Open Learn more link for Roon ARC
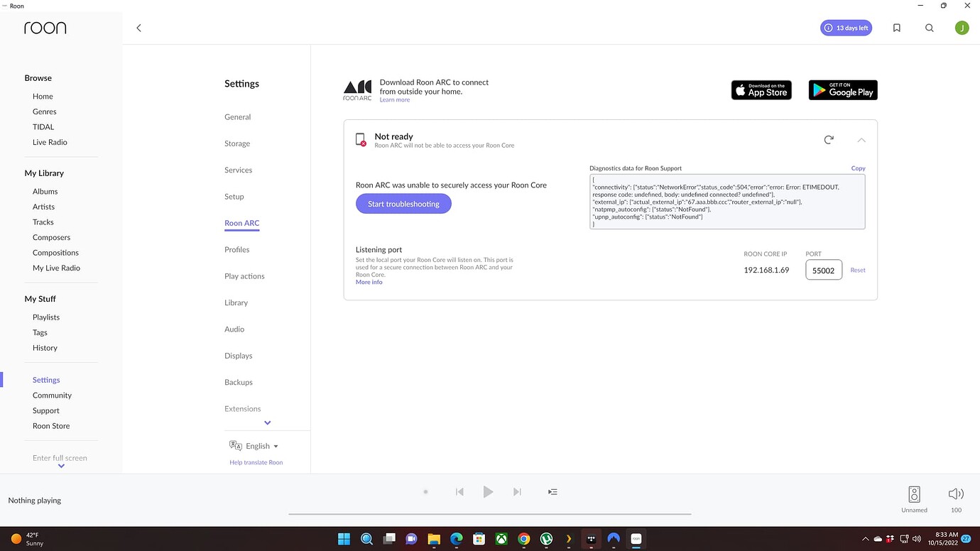980x551 pixels. coord(394,99)
